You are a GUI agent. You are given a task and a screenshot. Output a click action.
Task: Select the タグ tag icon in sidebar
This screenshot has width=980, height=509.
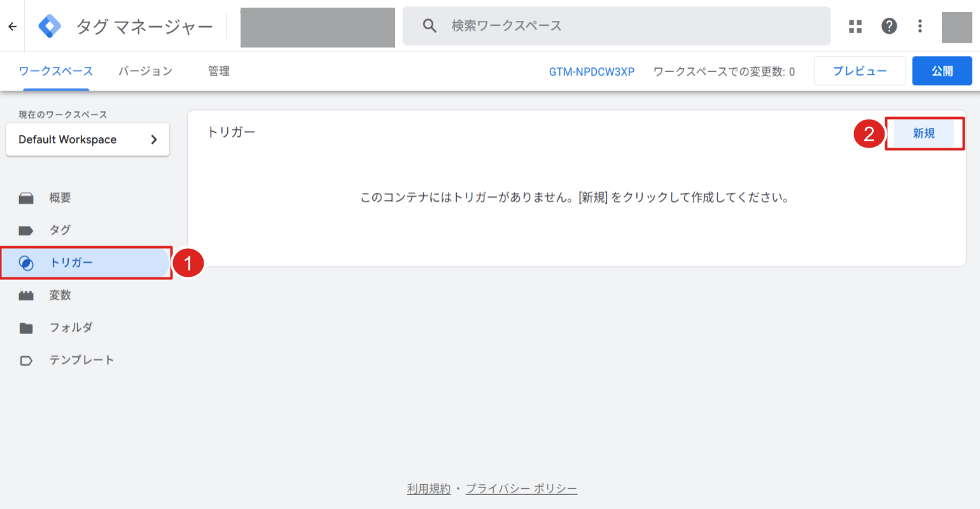26,230
